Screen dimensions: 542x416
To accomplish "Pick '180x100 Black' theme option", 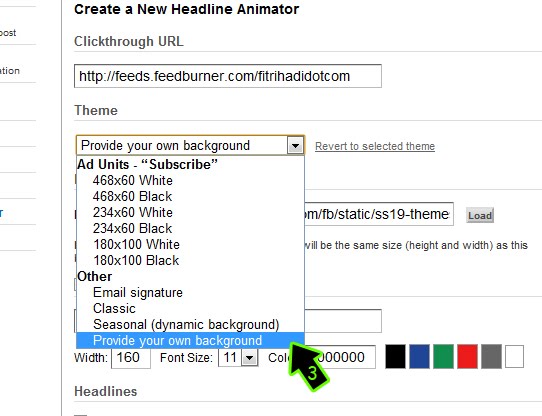I will click(x=190, y=260).
